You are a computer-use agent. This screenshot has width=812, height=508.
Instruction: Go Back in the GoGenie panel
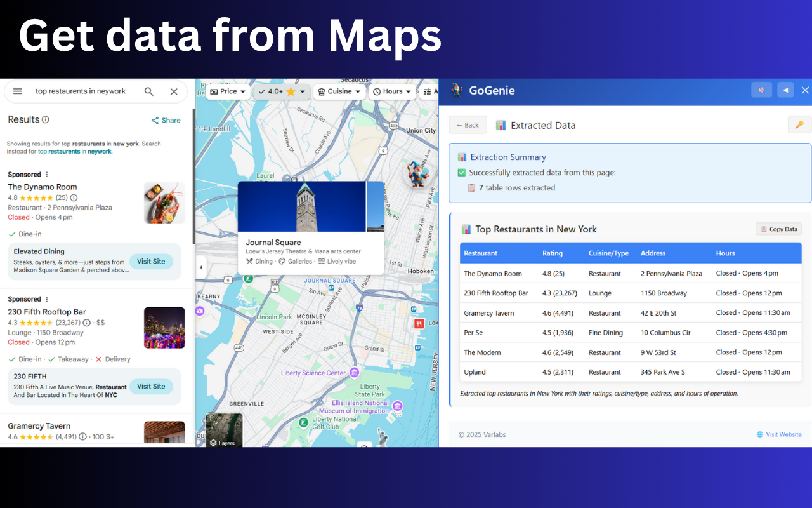click(468, 125)
